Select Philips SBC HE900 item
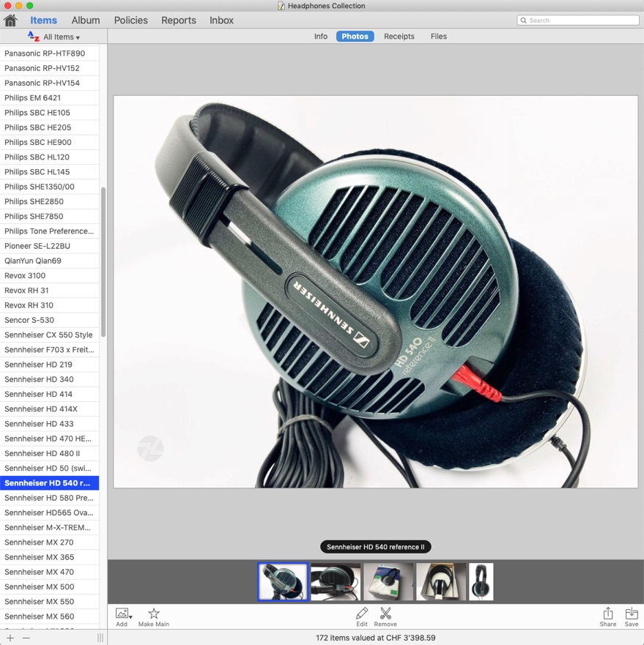Viewport: 644px width, 645px height. click(49, 142)
